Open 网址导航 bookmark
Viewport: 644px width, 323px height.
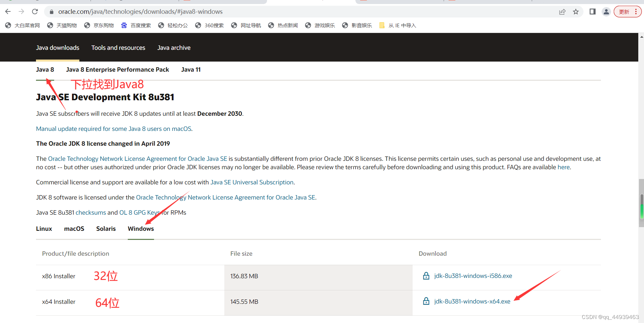(246, 26)
